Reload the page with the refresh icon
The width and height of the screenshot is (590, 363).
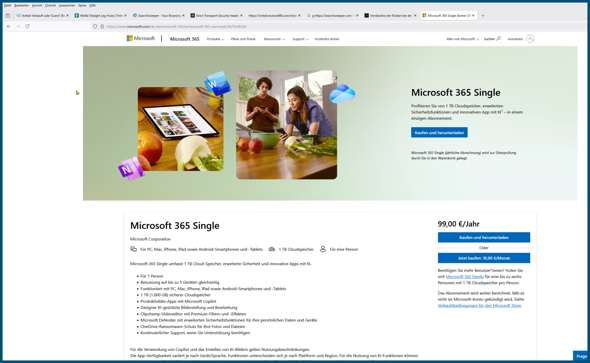point(27,26)
